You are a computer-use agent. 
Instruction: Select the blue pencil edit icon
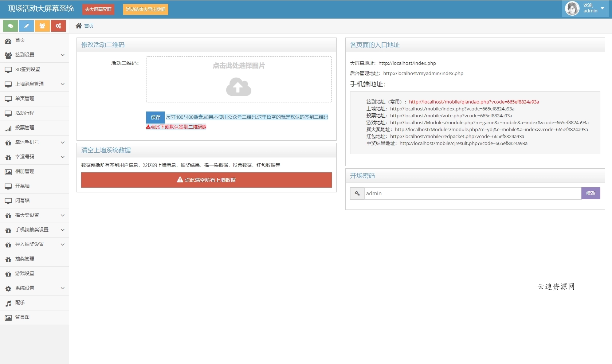26,26
